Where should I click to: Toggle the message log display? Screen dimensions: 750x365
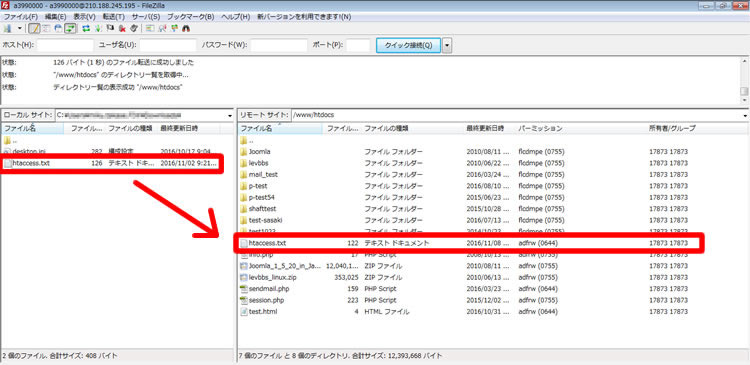tap(34, 29)
